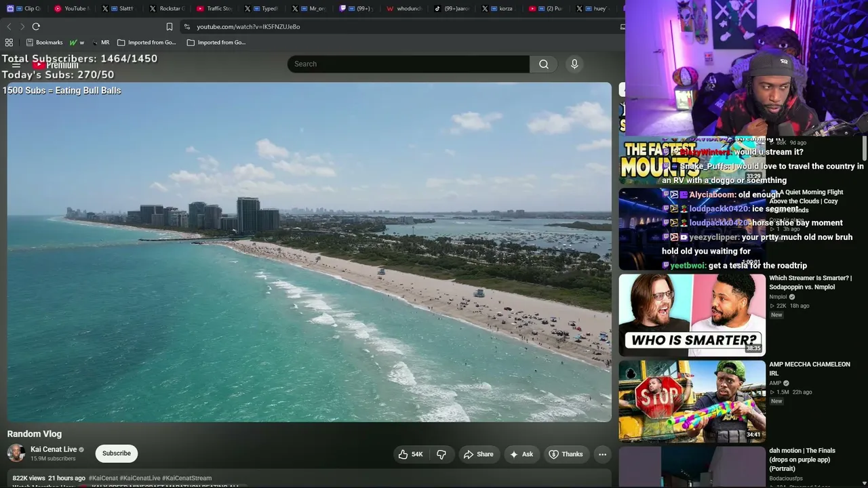
Task: Click the Thanks button under the video
Action: (x=566, y=454)
